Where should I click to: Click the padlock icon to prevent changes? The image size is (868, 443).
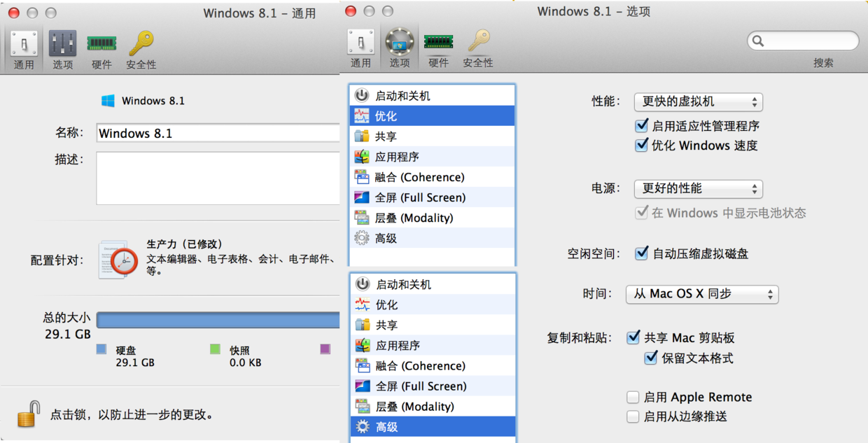(28, 414)
